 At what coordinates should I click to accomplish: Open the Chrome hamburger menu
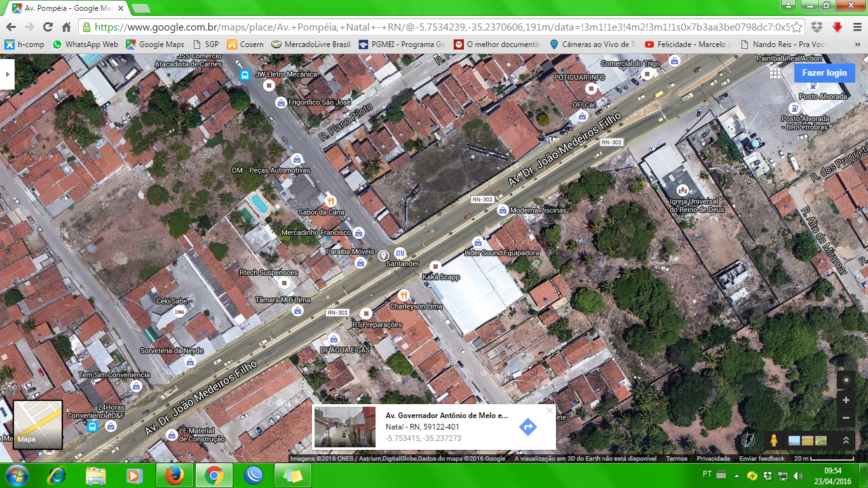click(857, 27)
